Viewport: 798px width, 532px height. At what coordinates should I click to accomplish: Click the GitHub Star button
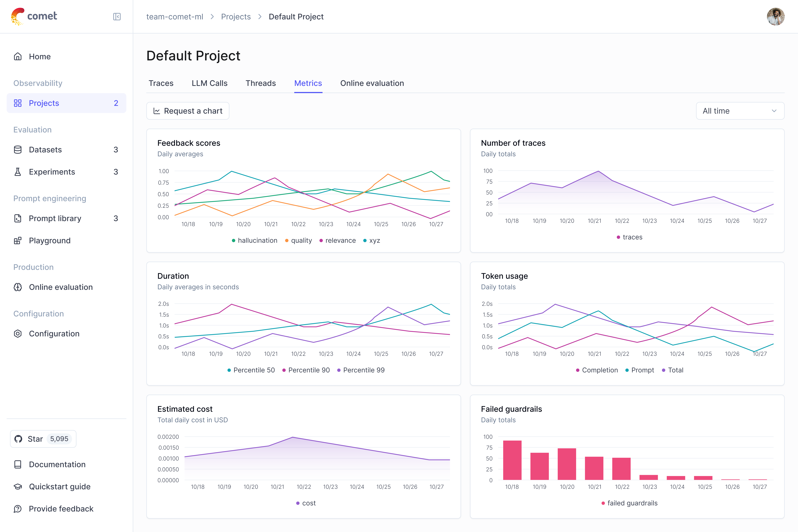[x=43, y=439]
